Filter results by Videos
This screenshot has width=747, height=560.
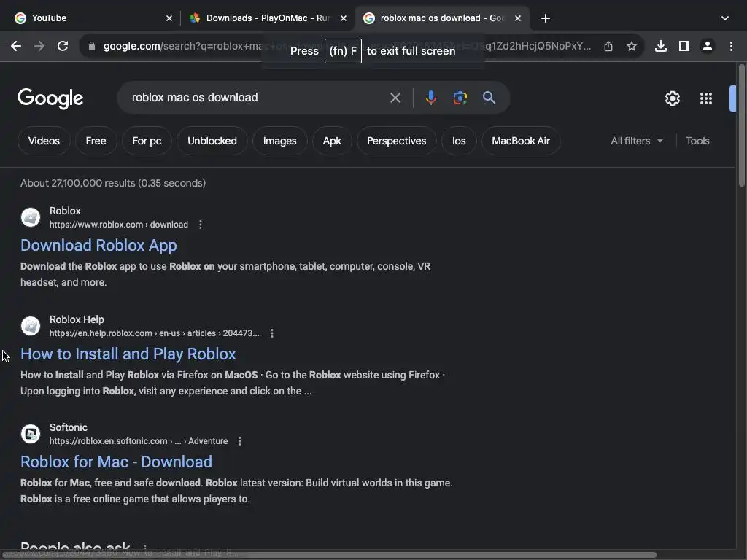pos(44,141)
